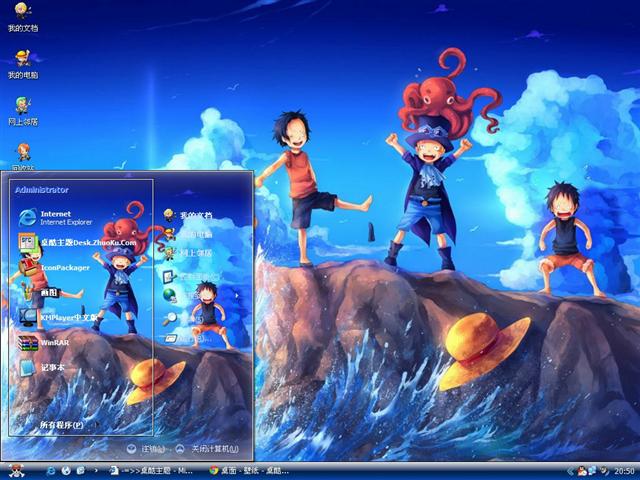Screen dimensions: 640x480
Task: Open the Search magnifier item in Start menu
Action: pos(183,318)
